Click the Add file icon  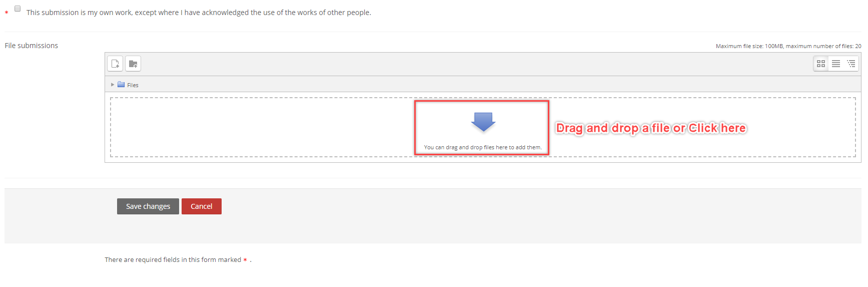coord(115,64)
